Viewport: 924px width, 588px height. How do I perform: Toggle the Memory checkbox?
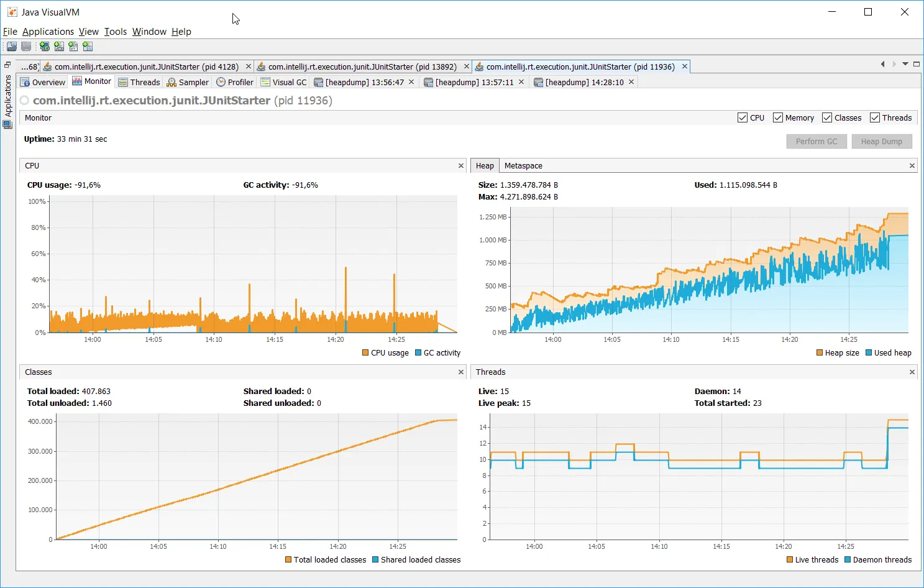(778, 117)
